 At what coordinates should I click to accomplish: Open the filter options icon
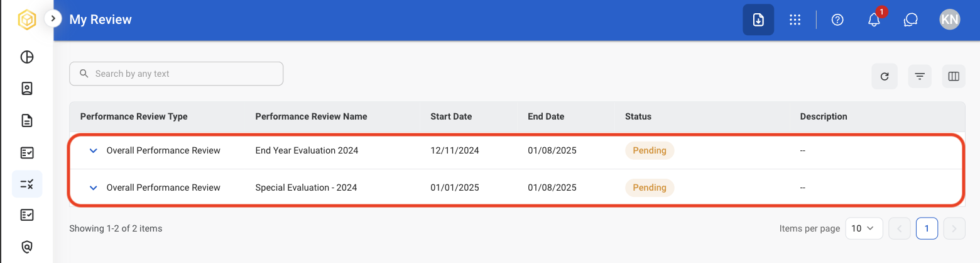[x=920, y=77]
